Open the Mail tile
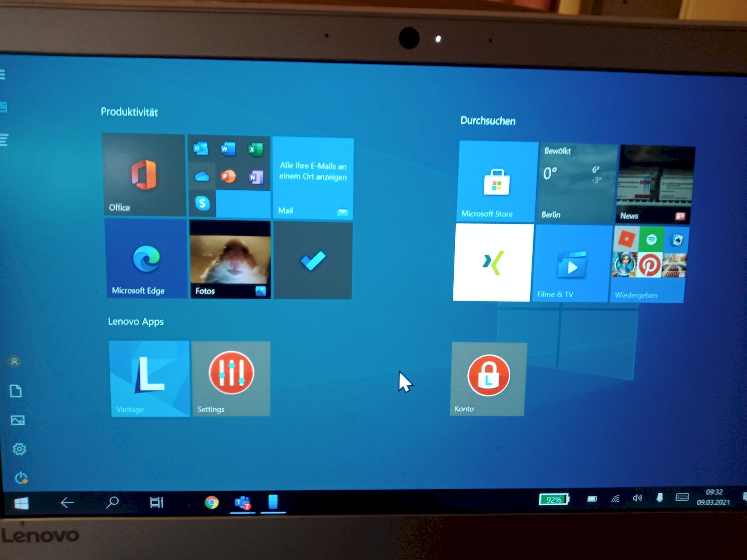 (x=313, y=178)
